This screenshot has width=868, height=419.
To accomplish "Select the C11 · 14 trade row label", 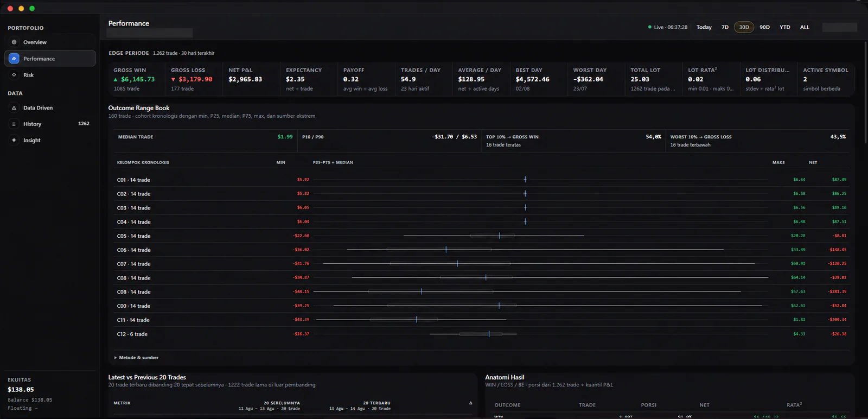I will pyautogui.click(x=133, y=320).
